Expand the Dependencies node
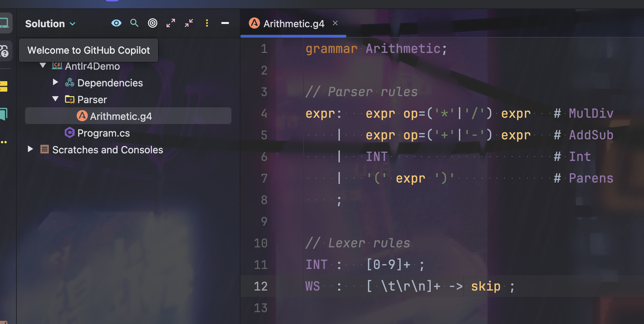 tap(55, 82)
